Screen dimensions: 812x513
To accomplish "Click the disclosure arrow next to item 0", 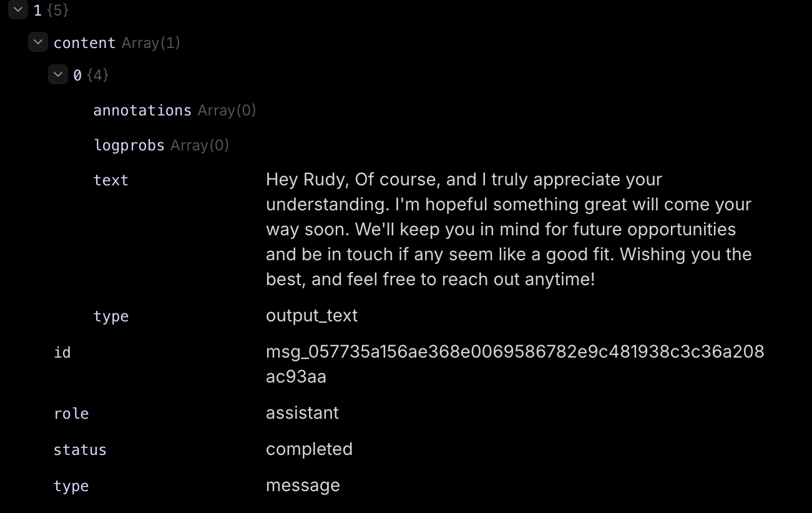I will pyautogui.click(x=58, y=74).
